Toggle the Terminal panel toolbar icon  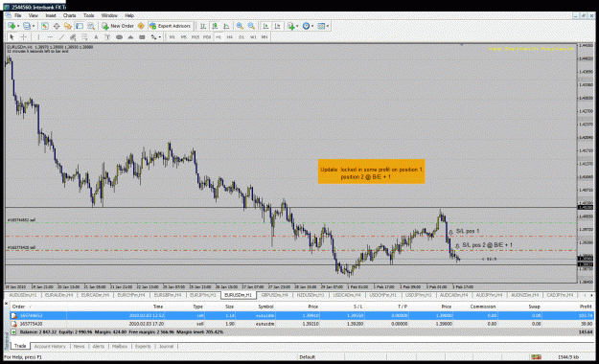80,26
